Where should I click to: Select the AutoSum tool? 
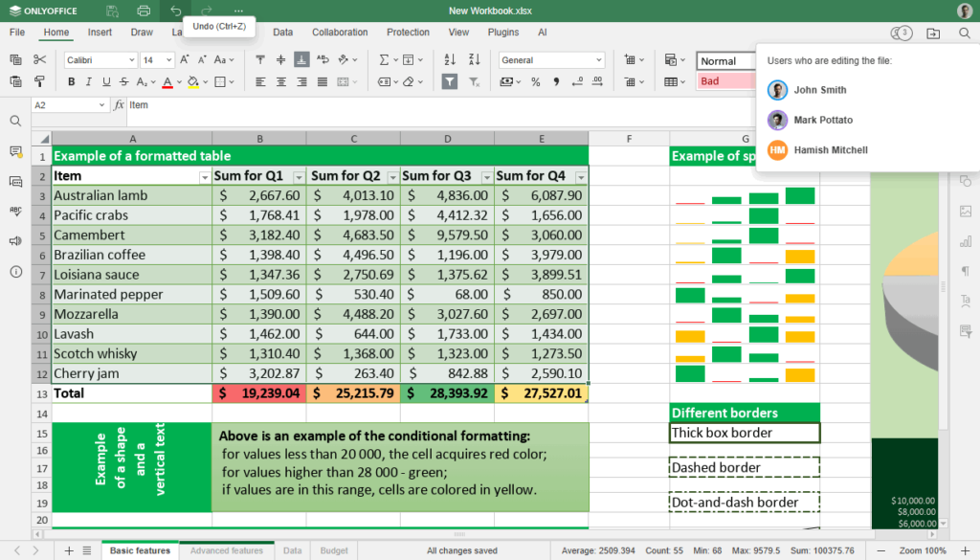(385, 59)
